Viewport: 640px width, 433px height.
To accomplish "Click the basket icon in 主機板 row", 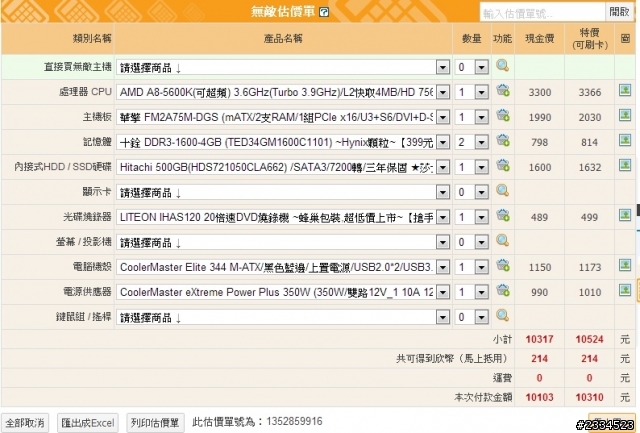I will point(503,115).
